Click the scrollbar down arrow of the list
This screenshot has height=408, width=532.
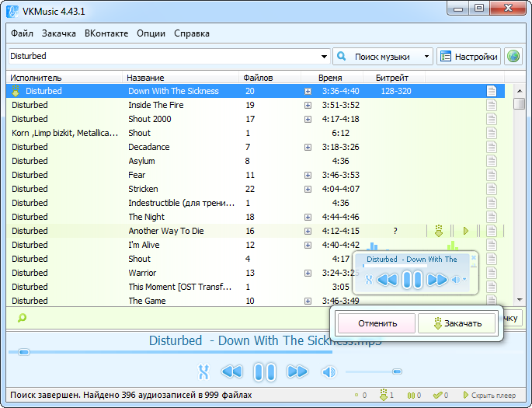pyautogui.click(x=520, y=299)
